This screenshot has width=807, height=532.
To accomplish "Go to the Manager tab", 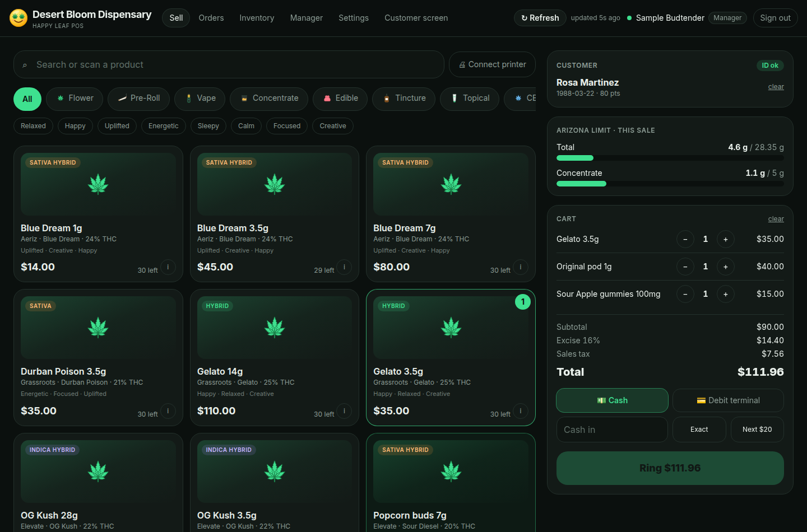I will (307, 18).
